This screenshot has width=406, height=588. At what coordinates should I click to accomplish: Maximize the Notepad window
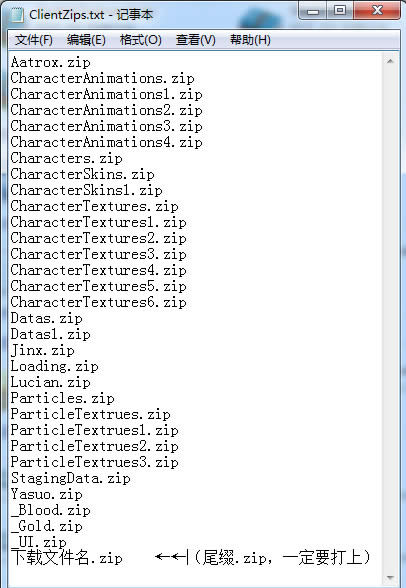pos(340,11)
